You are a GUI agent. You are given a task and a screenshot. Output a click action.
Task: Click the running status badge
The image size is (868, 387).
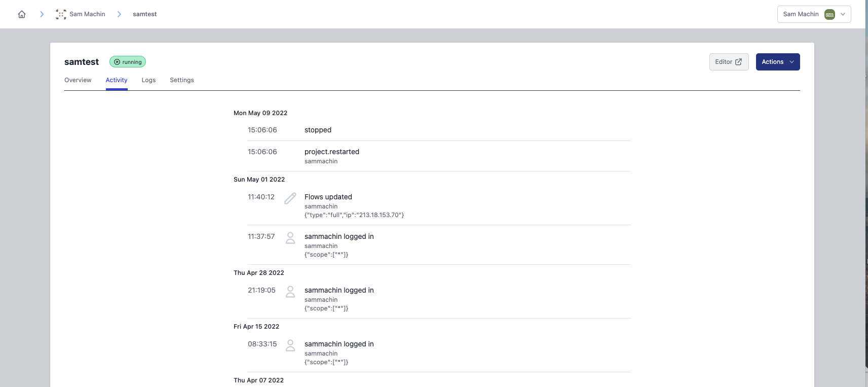[x=128, y=62]
